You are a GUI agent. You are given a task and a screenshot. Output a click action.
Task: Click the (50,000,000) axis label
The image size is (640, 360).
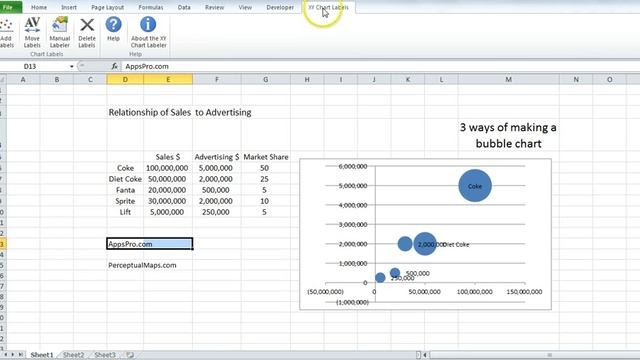(325, 292)
